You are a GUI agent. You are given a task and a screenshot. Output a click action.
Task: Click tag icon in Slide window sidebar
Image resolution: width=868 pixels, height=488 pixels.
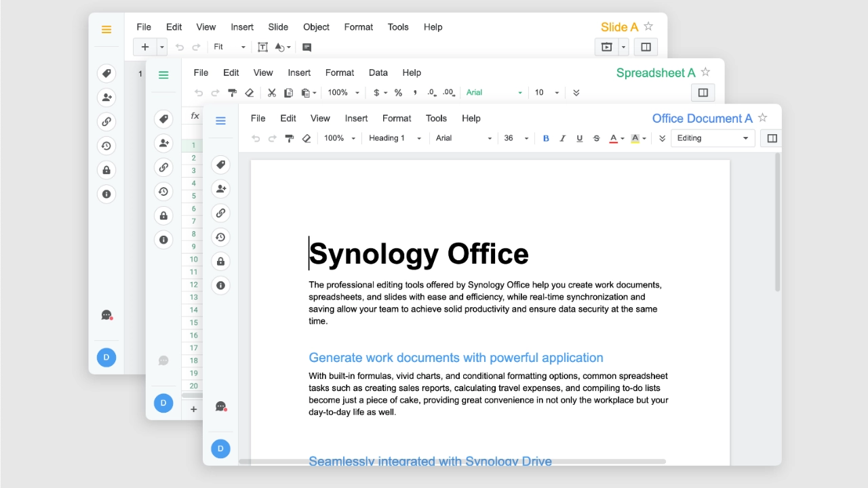click(106, 73)
